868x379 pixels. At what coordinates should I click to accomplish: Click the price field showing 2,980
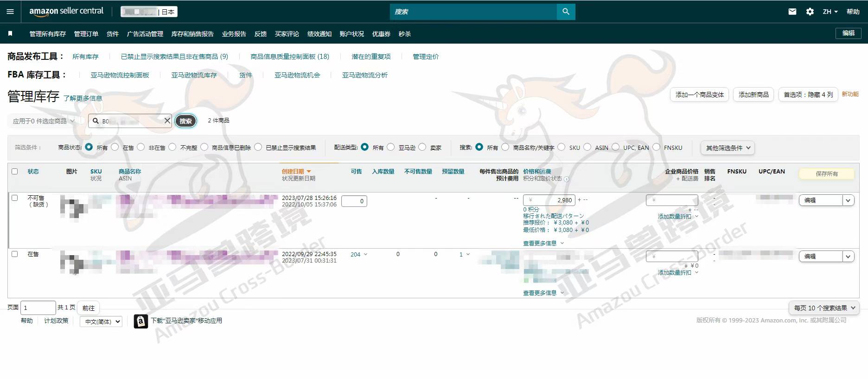tap(549, 200)
